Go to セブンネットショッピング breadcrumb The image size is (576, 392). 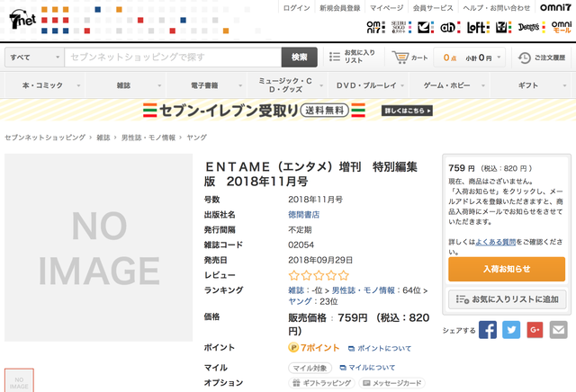(45, 138)
